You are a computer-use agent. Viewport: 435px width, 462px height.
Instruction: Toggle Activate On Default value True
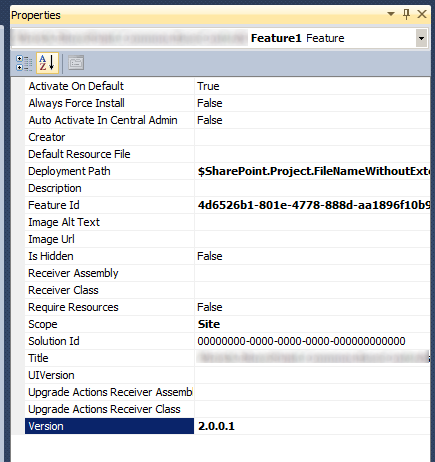pyautogui.click(x=208, y=86)
